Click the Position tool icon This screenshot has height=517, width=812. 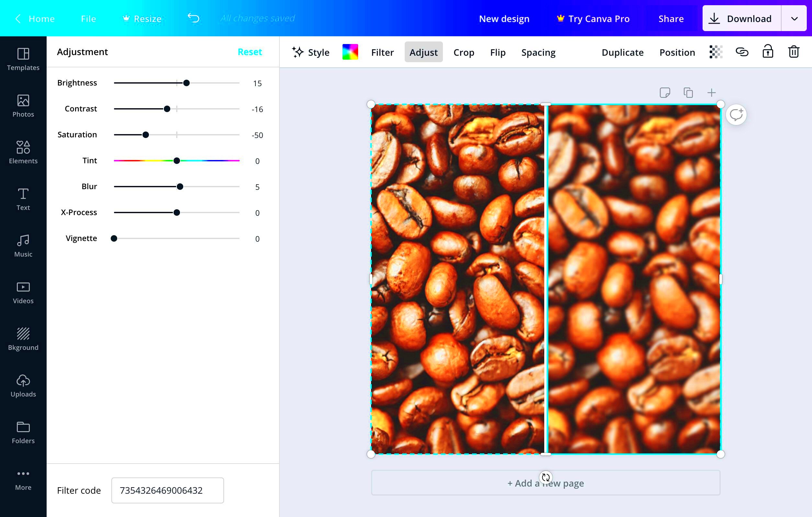pyautogui.click(x=678, y=52)
